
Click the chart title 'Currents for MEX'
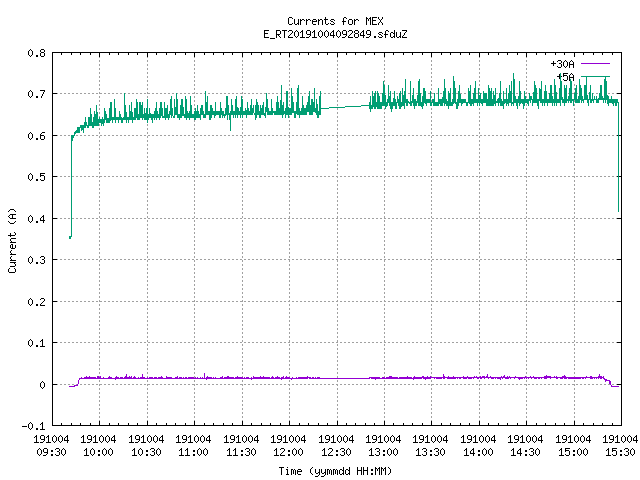[335, 21]
